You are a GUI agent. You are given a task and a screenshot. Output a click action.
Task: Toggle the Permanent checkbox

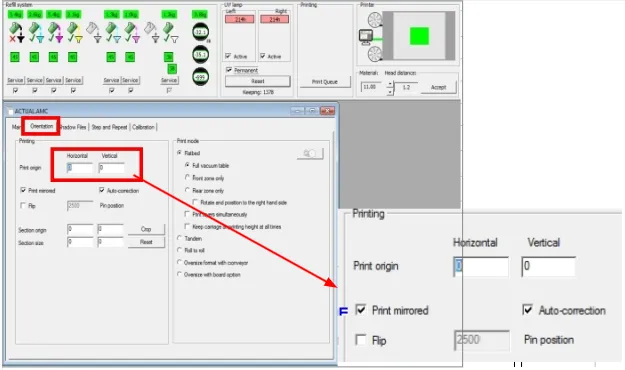click(229, 70)
